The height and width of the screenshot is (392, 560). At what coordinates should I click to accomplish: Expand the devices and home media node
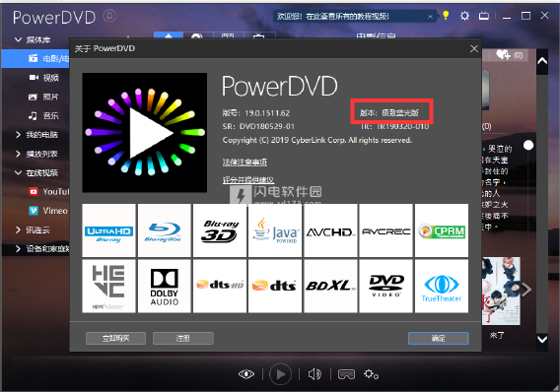click(18, 249)
